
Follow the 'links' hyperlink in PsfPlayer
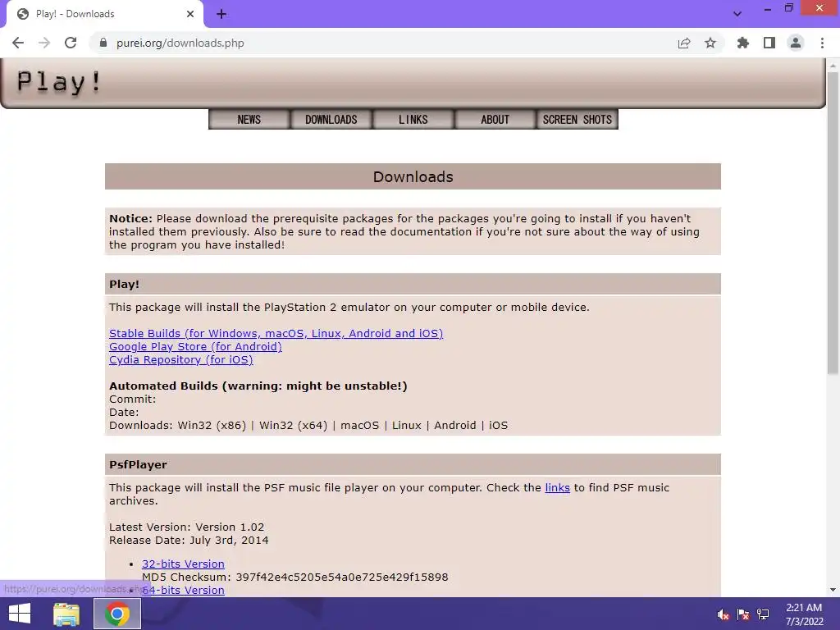[557, 487]
